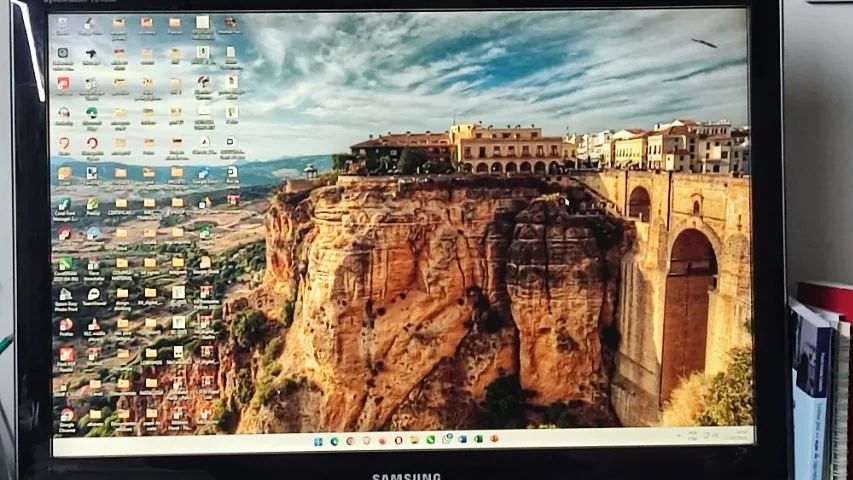This screenshot has height=480, width=853.
Task: Open the CERTIFICAD... folder on the desktop
Action: click(x=121, y=207)
